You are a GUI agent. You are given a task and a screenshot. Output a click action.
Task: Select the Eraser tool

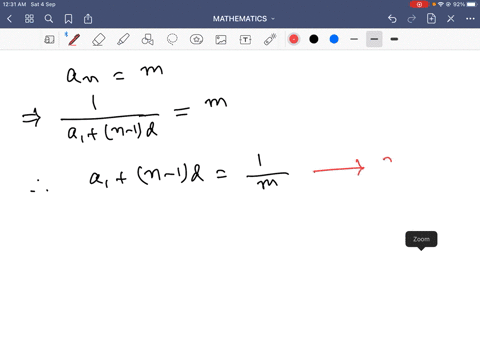pyautogui.click(x=98, y=40)
